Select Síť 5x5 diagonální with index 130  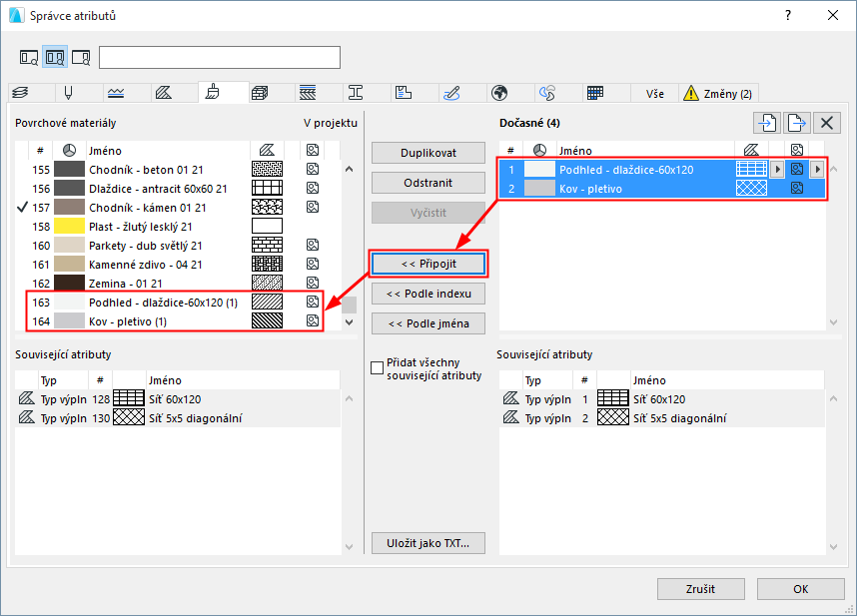coord(178,418)
